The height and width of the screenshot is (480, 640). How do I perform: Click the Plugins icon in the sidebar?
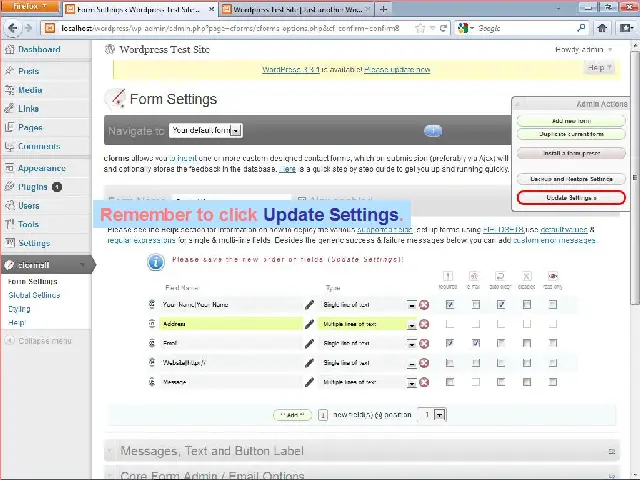(x=9, y=187)
